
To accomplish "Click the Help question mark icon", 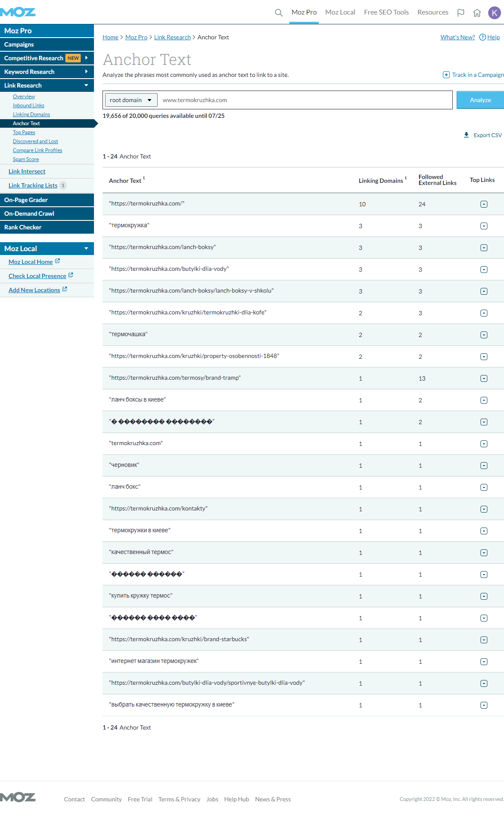I will point(483,37).
